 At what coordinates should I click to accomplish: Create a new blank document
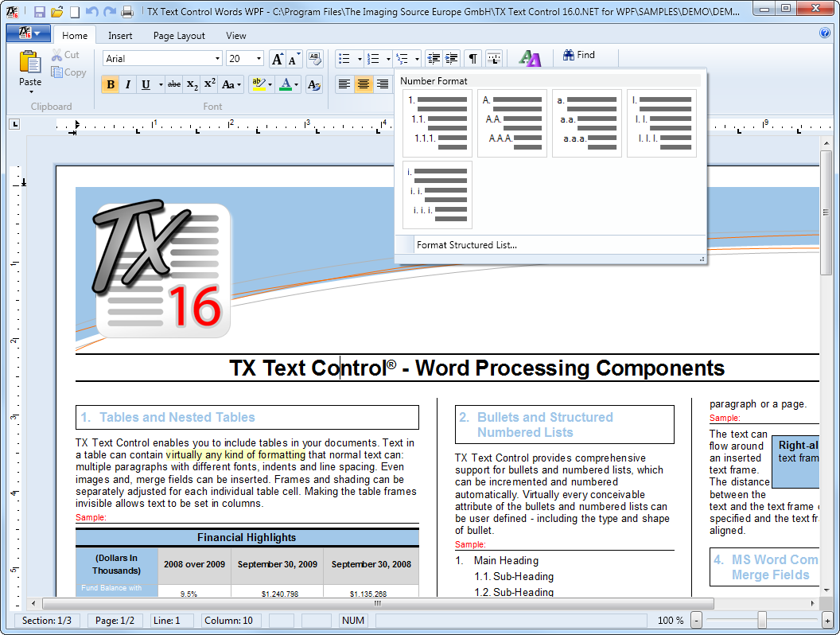coord(75,11)
